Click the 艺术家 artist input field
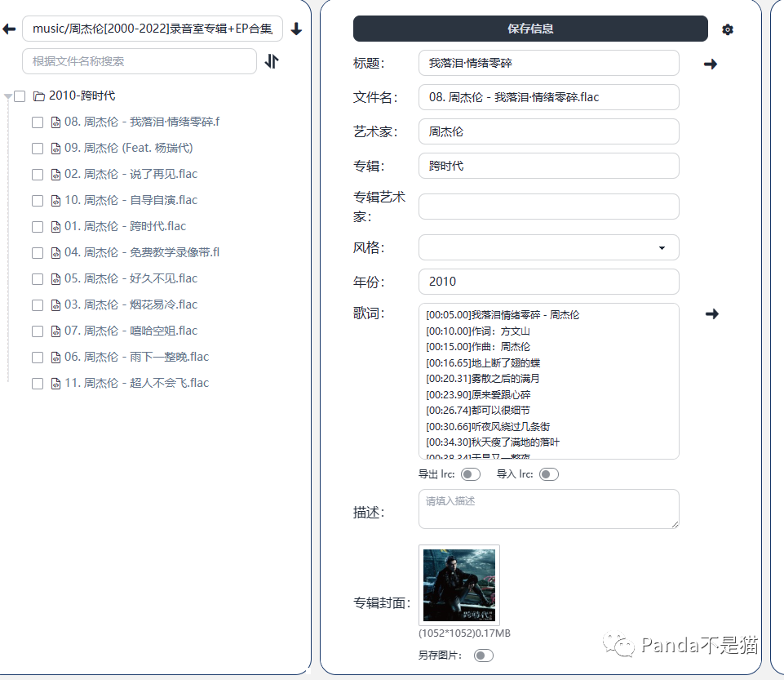784x680 pixels. pos(548,131)
